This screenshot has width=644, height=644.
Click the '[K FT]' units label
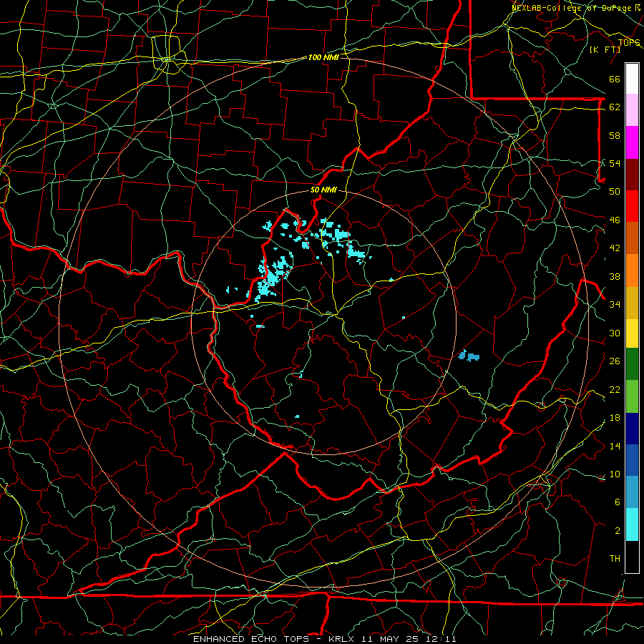(x=605, y=49)
